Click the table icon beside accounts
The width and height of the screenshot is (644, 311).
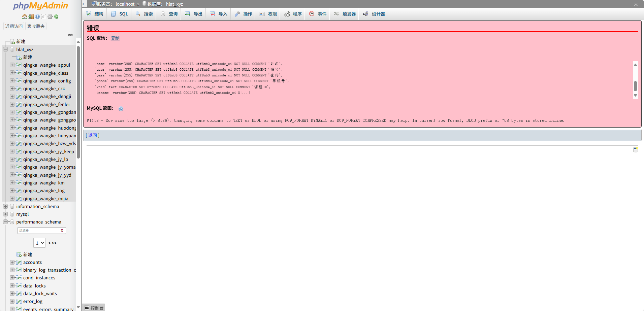(19, 262)
